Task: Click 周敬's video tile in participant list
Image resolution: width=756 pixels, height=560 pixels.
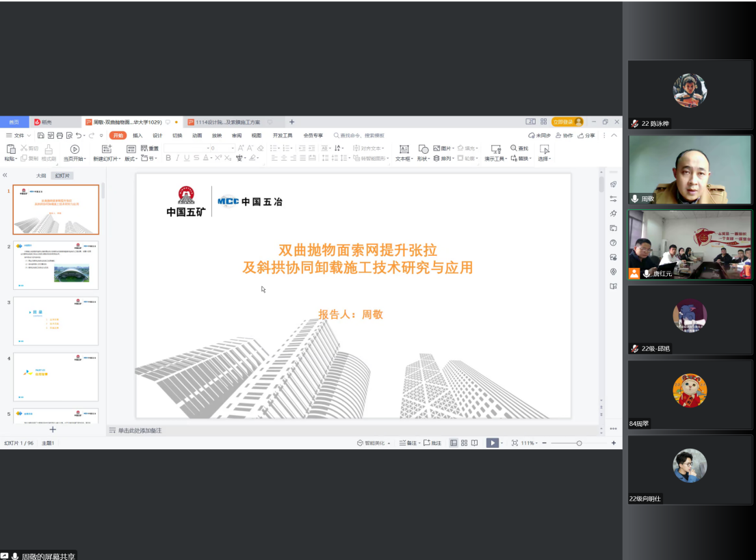Action: click(690, 170)
